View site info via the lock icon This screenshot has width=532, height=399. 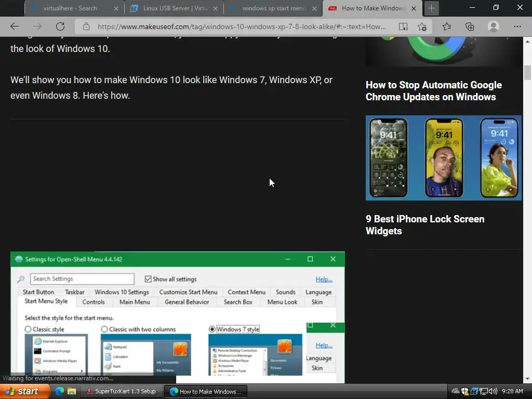86,26
